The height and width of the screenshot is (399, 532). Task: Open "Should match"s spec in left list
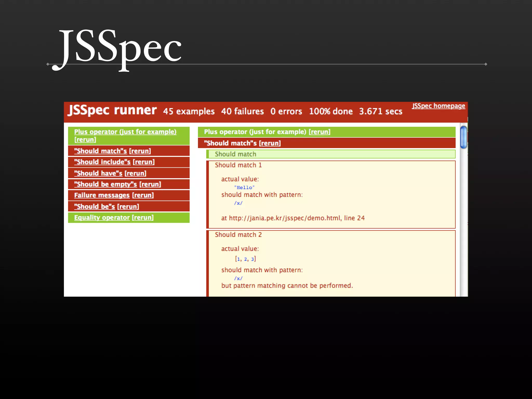click(101, 151)
